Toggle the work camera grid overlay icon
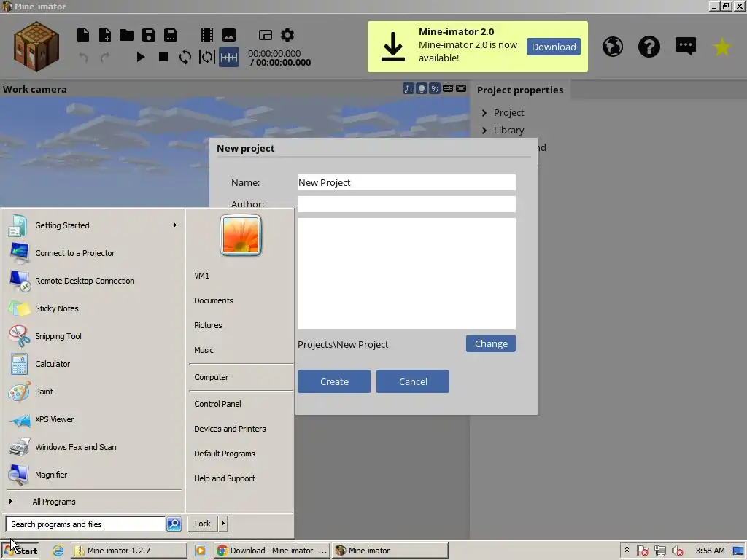The width and height of the screenshot is (747, 560). (x=448, y=88)
